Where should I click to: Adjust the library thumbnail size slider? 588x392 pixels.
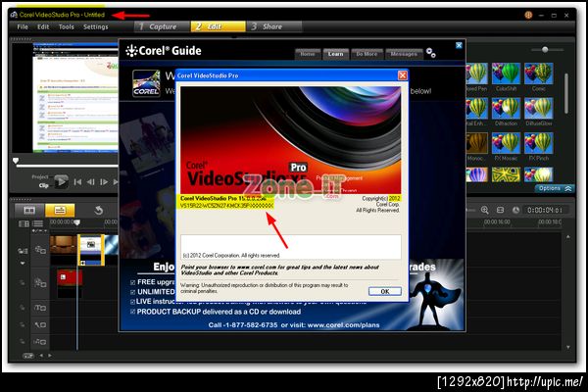click(x=545, y=50)
